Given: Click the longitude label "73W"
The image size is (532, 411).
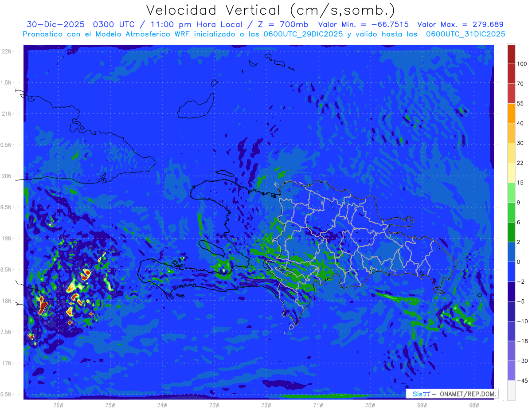Looking at the screenshot, I should [x=214, y=405].
